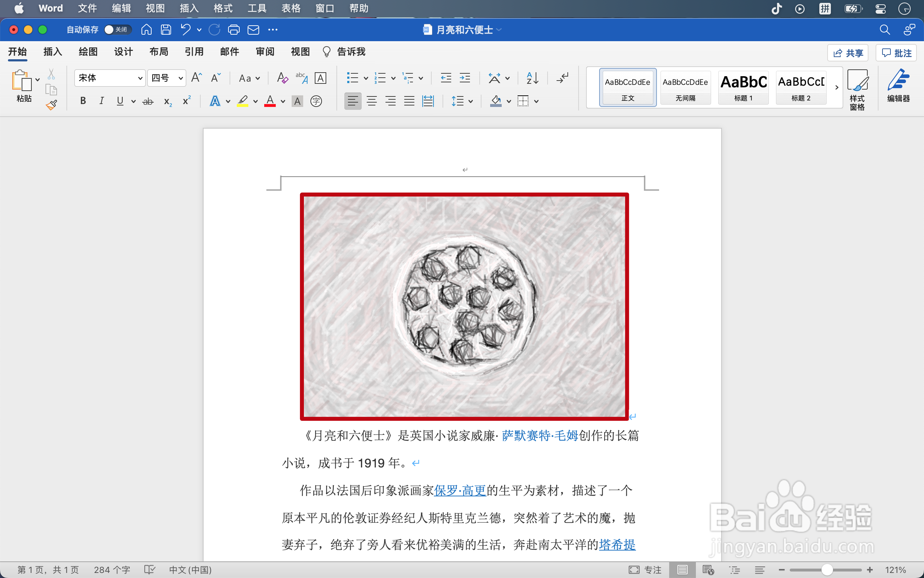Follow the 保罗·高更 hyperlink
This screenshot has height=578, width=924.
coord(460,491)
